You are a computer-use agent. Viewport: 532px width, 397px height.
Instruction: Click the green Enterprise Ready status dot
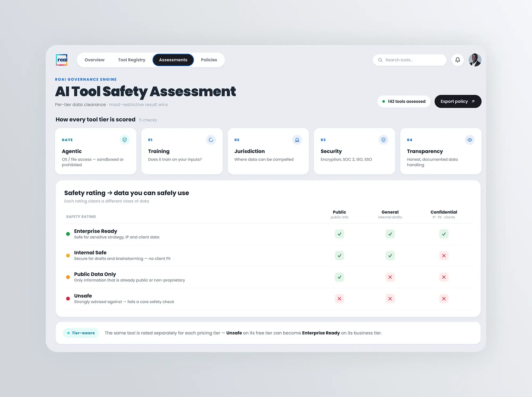coord(68,234)
